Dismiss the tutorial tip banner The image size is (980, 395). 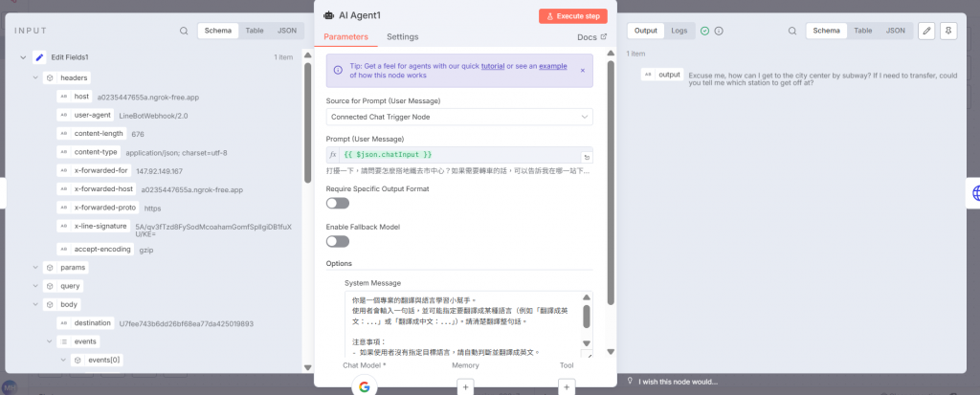pyautogui.click(x=583, y=71)
